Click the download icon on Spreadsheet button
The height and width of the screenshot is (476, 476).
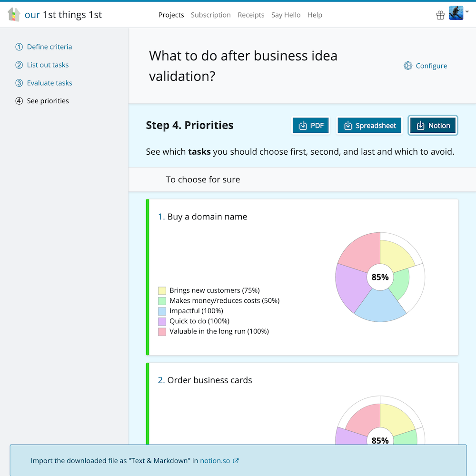[348, 125]
